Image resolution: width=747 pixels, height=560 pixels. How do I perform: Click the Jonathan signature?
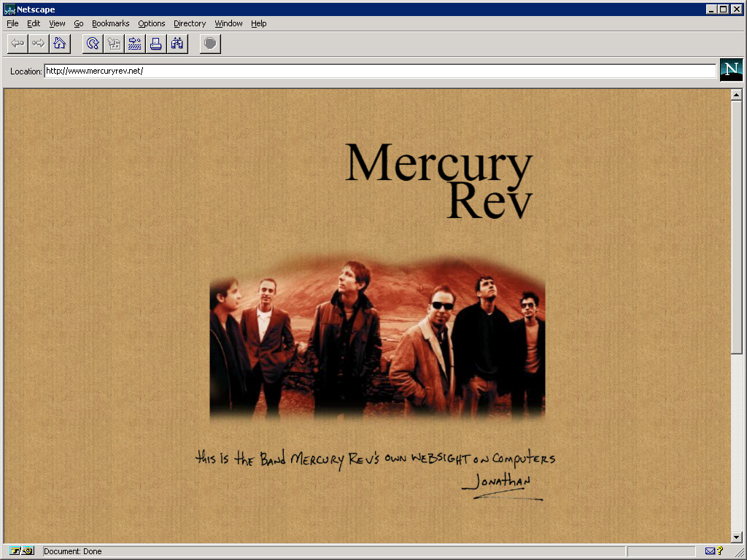pyautogui.click(x=502, y=486)
